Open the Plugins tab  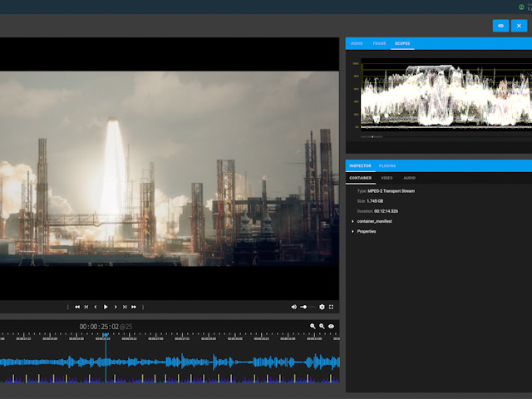pyautogui.click(x=387, y=166)
